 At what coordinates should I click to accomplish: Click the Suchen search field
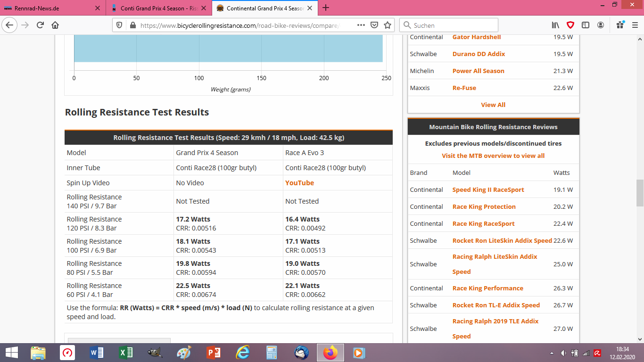point(448,25)
